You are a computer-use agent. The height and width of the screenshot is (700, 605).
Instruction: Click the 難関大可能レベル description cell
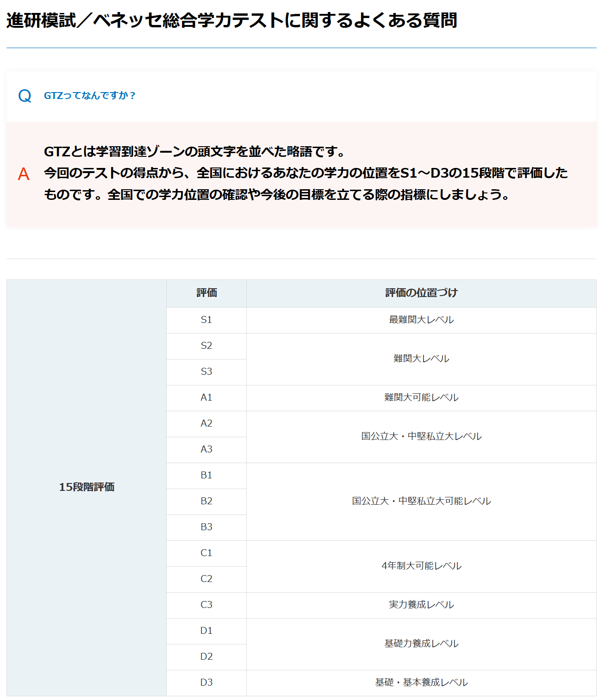click(421, 397)
